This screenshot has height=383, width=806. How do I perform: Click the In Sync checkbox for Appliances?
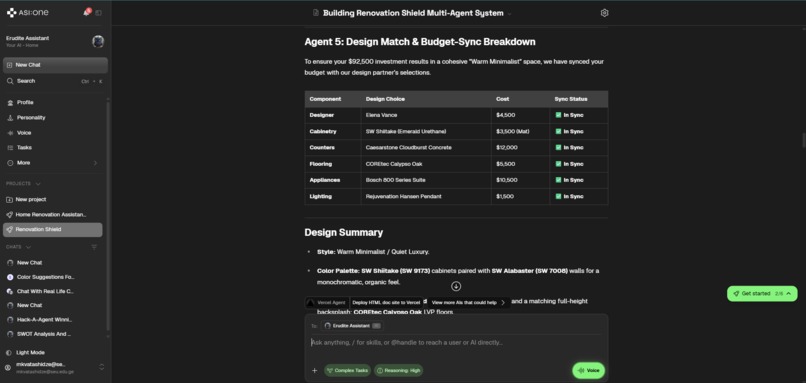[558, 180]
